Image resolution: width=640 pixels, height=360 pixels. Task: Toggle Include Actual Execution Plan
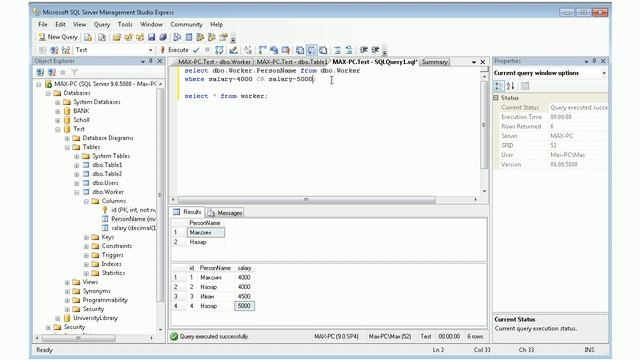pyautogui.click(x=262, y=50)
